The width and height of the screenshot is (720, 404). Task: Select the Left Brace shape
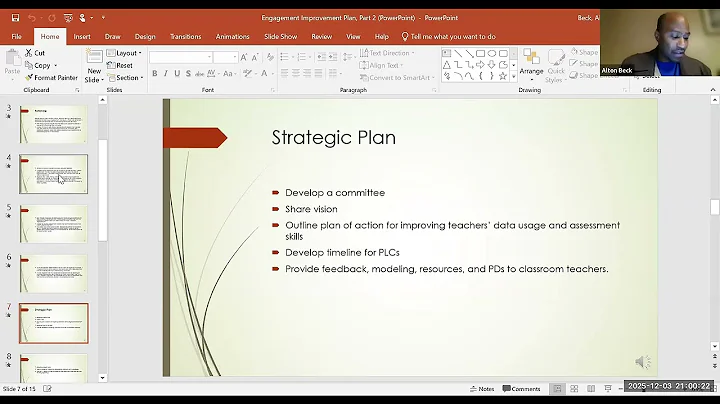[480, 76]
